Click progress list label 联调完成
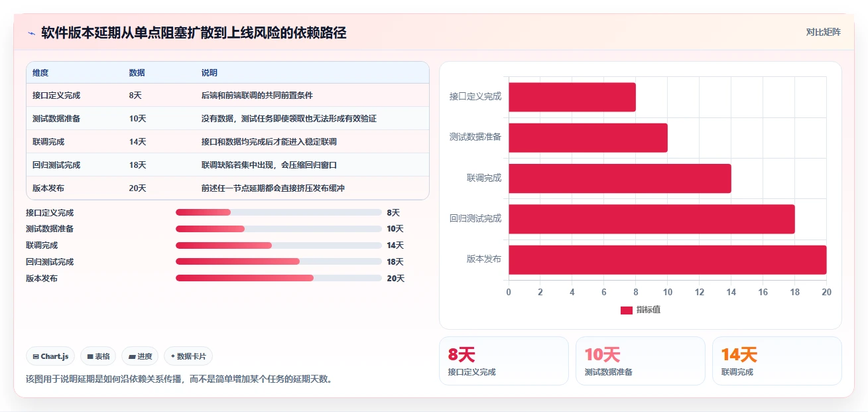868x412 pixels. pos(42,245)
